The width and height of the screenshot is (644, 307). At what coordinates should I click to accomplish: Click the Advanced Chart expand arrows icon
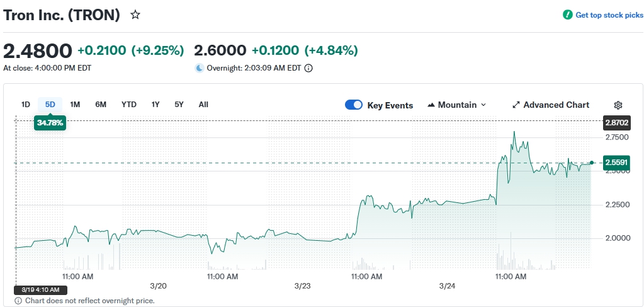[516, 105]
